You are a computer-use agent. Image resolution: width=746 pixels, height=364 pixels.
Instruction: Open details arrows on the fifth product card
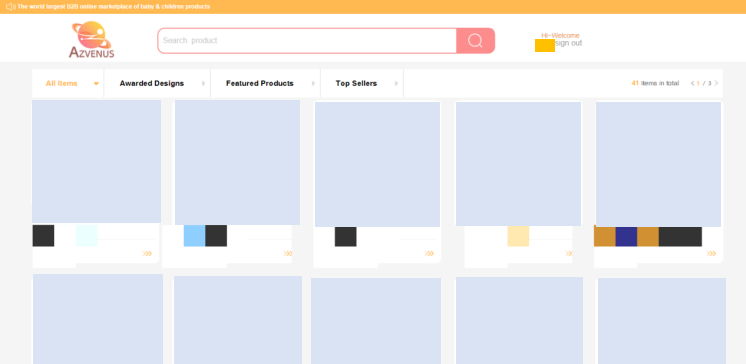(x=711, y=254)
